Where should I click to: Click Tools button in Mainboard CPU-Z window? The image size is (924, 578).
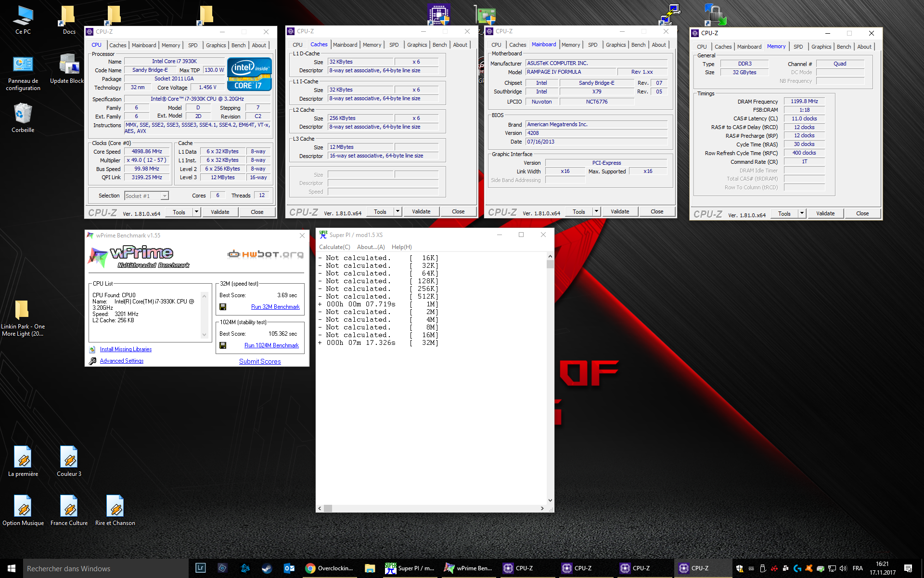click(x=579, y=211)
